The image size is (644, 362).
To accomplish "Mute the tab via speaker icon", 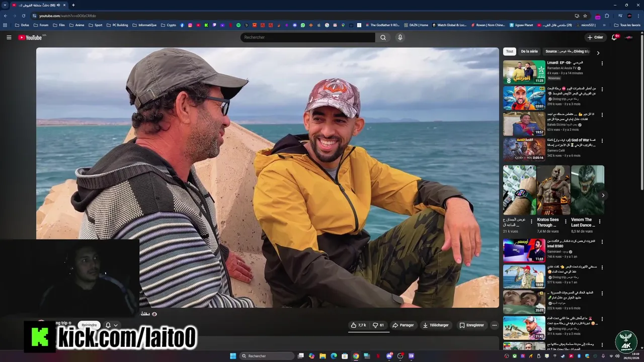I will [x=58, y=5].
